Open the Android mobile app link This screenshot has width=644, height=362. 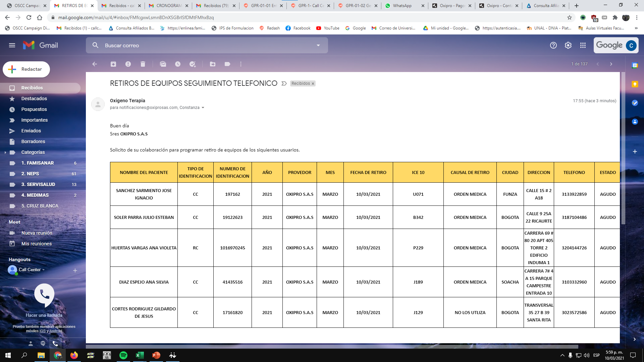[x=56, y=331]
